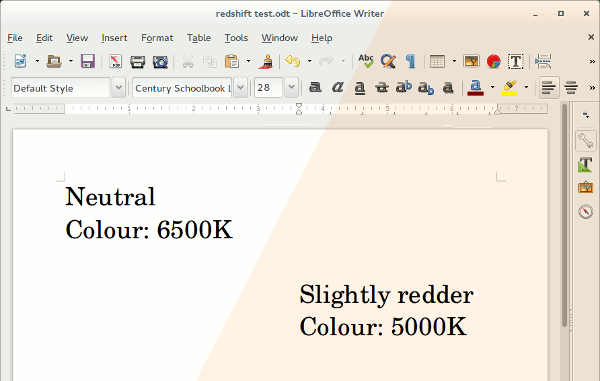Toggle formatting marks (pilcrow)
600x381 pixels.
[410, 61]
